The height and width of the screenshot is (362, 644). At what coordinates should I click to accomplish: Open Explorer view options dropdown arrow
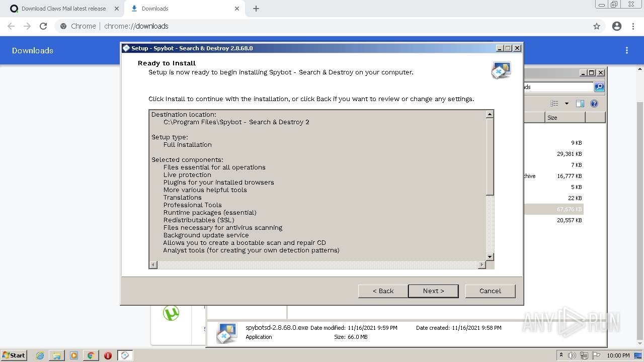(x=567, y=104)
